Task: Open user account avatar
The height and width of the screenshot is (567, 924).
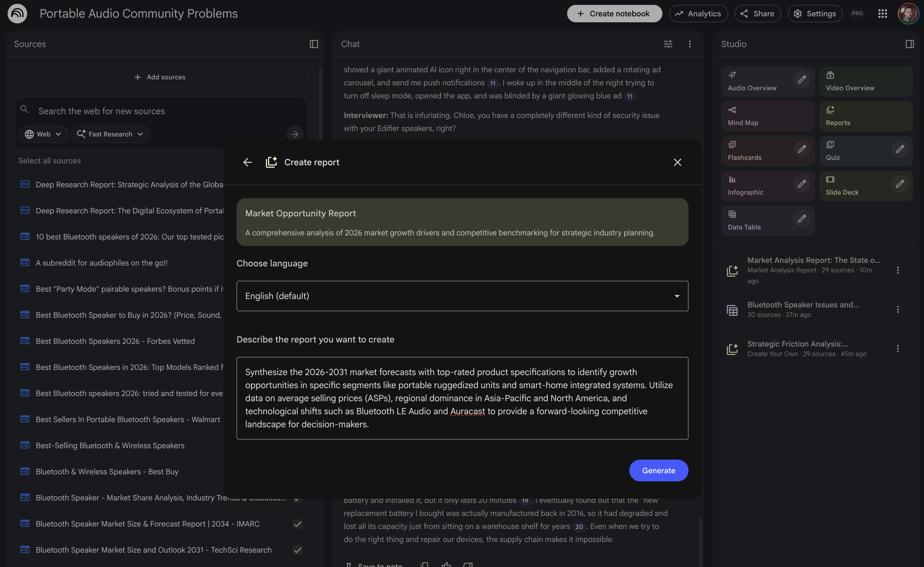Action: [908, 14]
